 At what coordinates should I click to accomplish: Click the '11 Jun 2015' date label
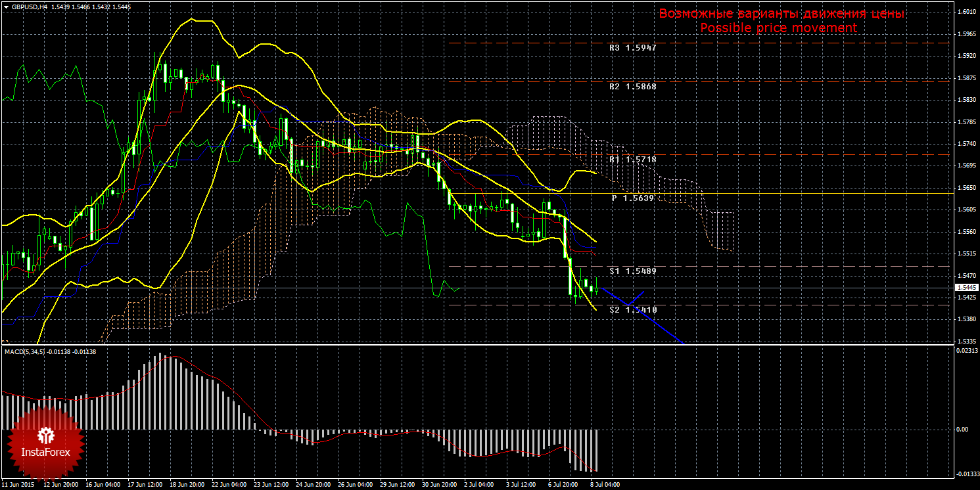pyautogui.click(x=18, y=485)
